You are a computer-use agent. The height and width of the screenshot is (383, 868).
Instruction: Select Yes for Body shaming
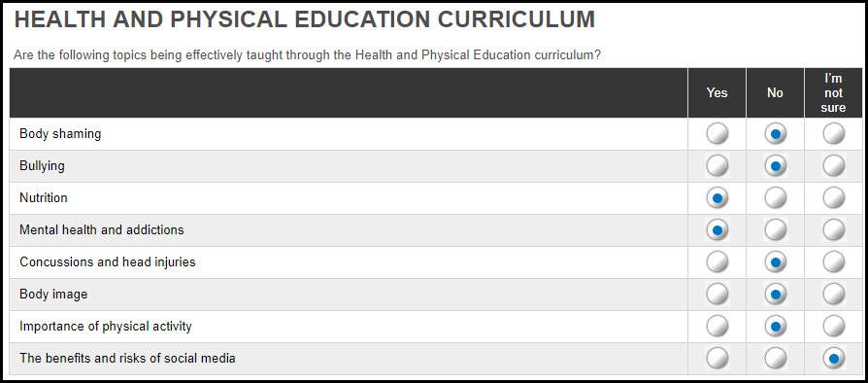click(717, 133)
